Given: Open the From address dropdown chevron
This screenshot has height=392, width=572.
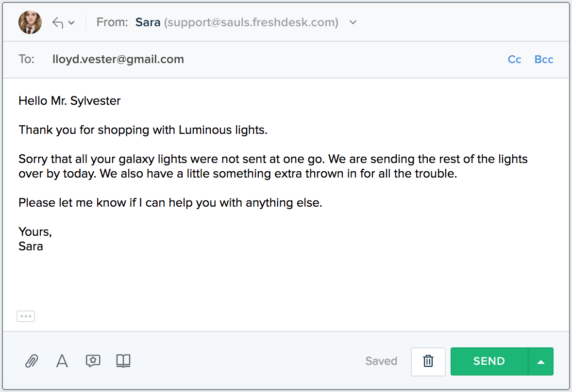Looking at the screenshot, I should tap(353, 22).
